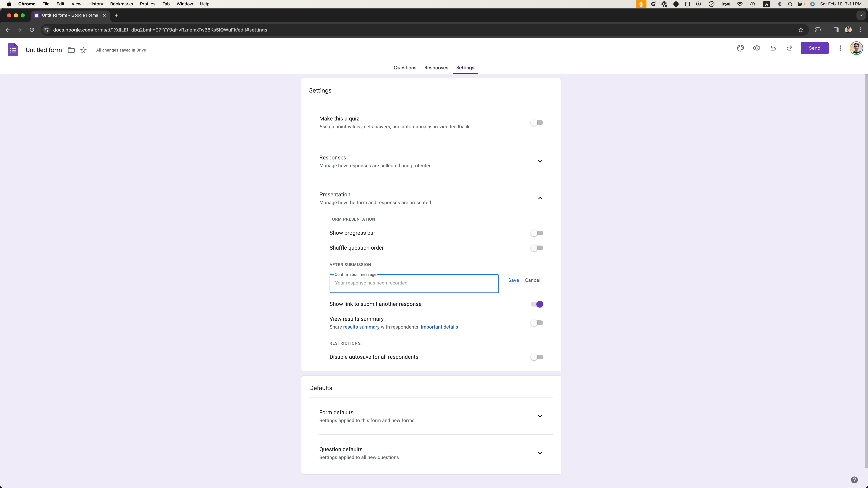This screenshot has height=488, width=868.
Task: Open the customize theme palette
Action: tap(740, 48)
